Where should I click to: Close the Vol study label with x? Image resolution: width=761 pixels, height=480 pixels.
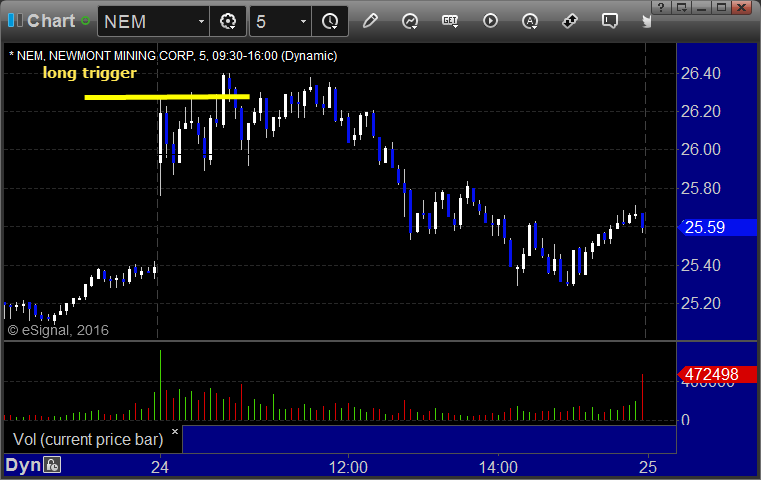click(x=175, y=431)
